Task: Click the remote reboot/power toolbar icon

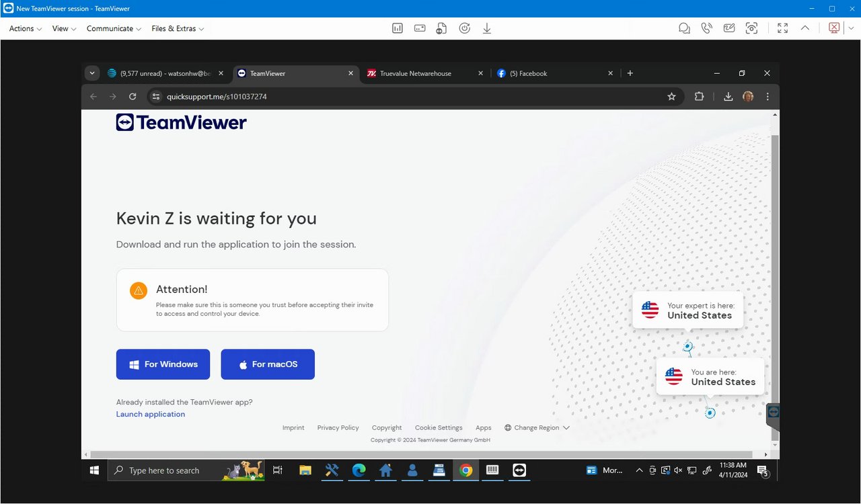Action: coord(464,28)
